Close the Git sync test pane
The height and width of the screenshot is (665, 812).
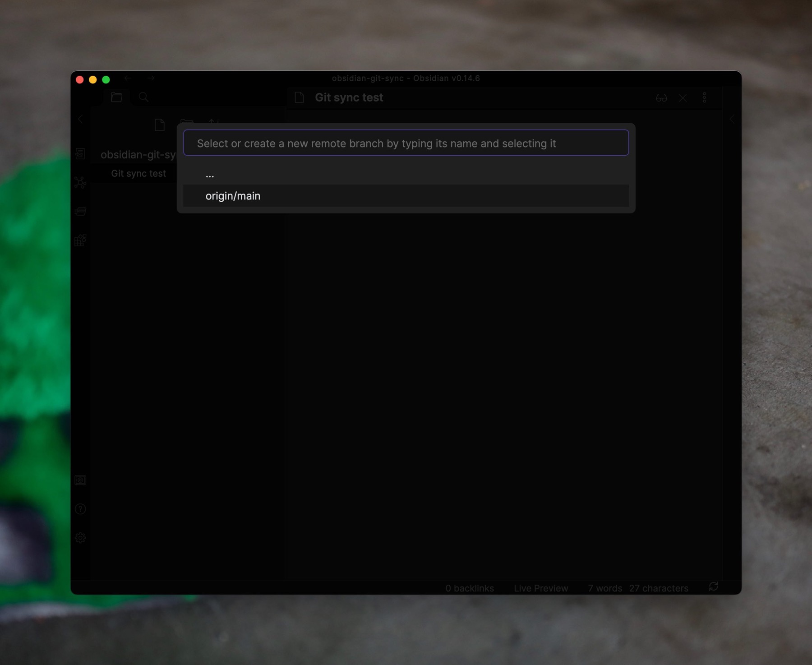(x=683, y=98)
